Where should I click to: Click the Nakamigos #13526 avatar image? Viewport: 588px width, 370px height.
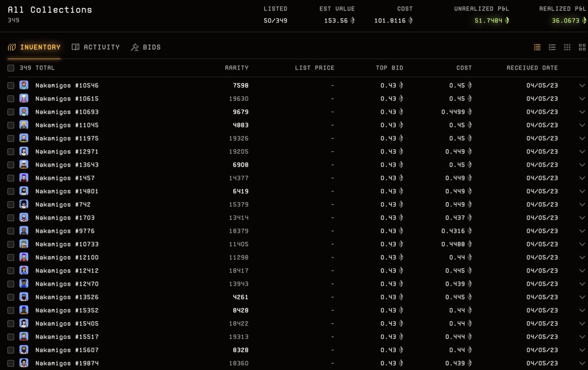pyautogui.click(x=24, y=297)
